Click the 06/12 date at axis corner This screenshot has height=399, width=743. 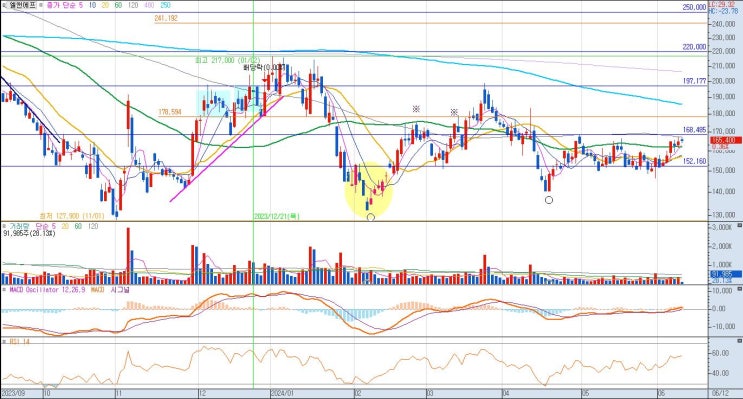coord(720,393)
